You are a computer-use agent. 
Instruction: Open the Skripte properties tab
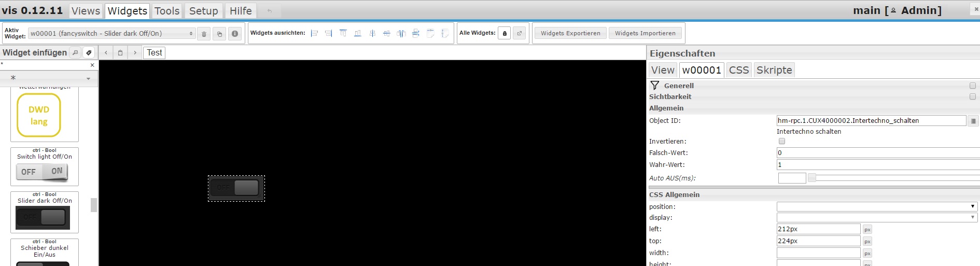pyautogui.click(x=774, y=70)
